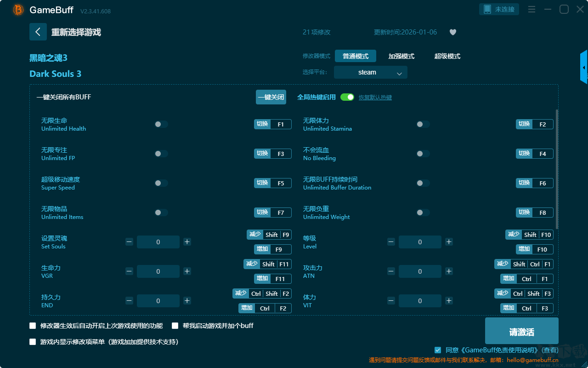Viewport: 588px width, 368px height.
Task: Open the hamburger menu icon
Action: click(x=531, y=9)
